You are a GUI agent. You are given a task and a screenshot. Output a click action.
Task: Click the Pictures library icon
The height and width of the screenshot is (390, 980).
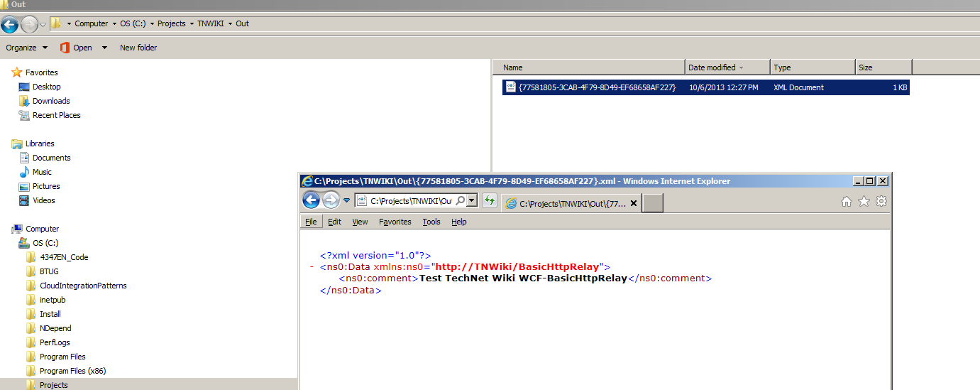(24, 186)
